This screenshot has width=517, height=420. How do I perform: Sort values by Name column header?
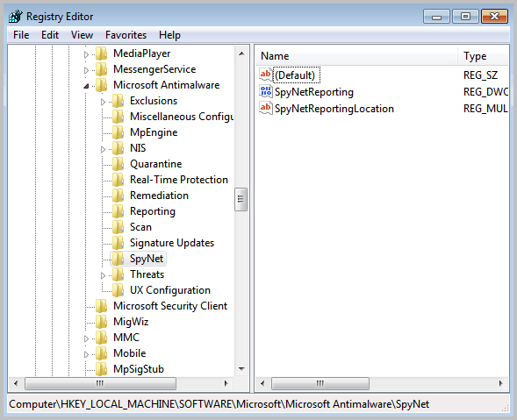356,56
